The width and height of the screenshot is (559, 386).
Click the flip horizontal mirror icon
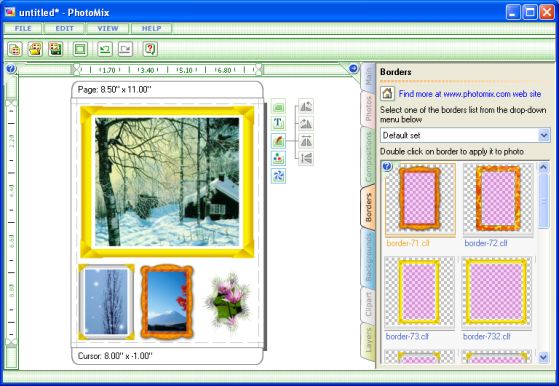click(x=306, y=141)
